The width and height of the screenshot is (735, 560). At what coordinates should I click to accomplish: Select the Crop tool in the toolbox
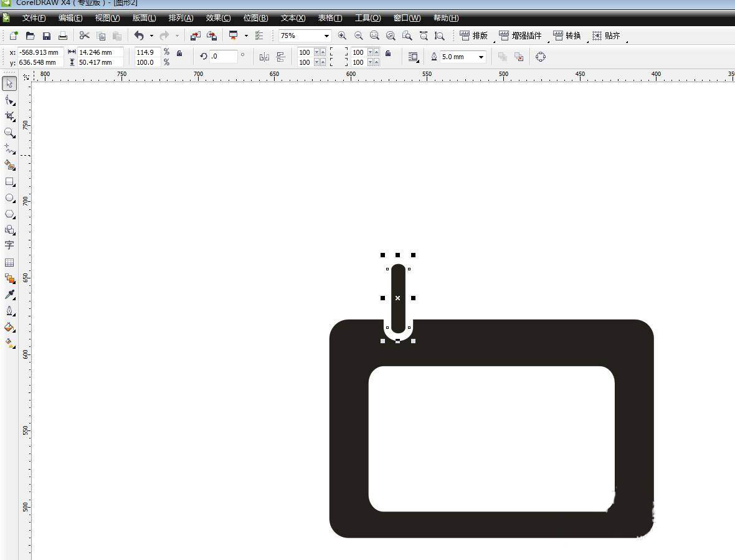(9, 116)
